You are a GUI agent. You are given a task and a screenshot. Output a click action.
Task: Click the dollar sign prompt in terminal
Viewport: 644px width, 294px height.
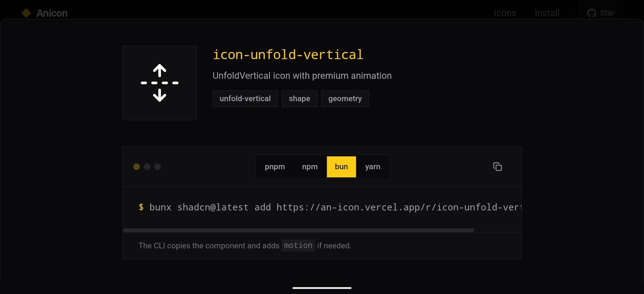click(141, 207)
